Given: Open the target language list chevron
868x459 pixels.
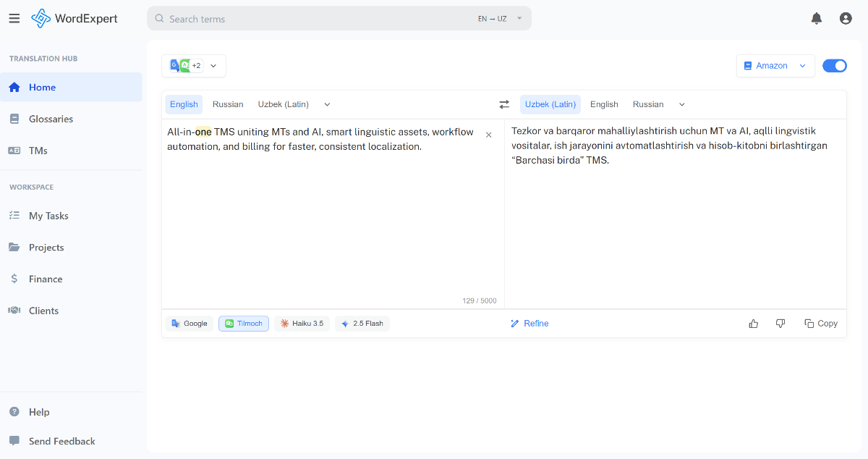Looking at the screenshot, I should pos(681,104).
